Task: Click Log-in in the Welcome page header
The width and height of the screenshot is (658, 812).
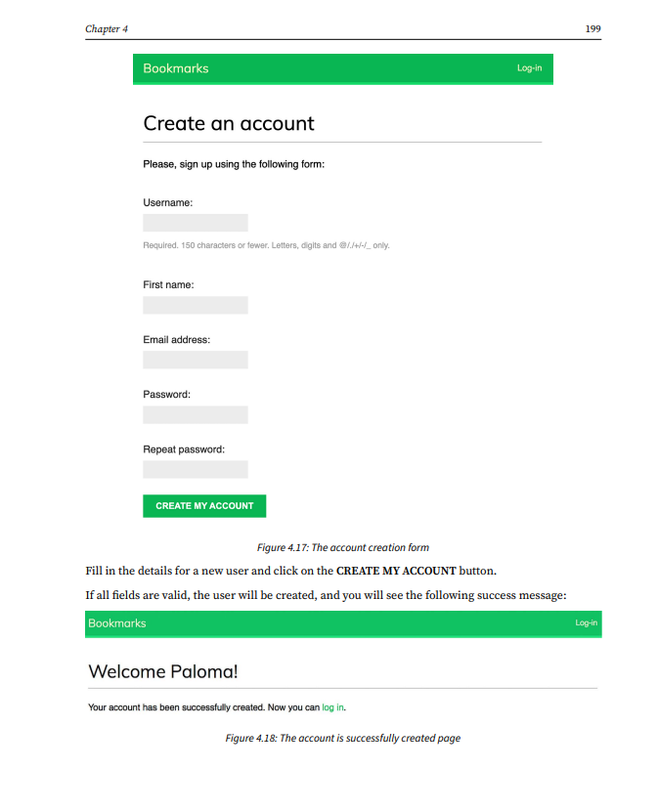Action: click(586, 623)
